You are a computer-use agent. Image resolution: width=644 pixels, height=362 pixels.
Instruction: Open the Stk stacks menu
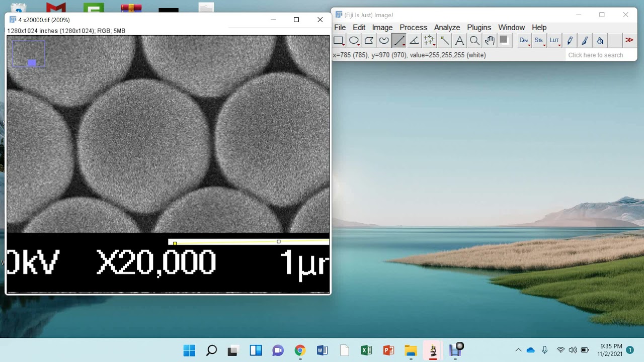[539, 41]
